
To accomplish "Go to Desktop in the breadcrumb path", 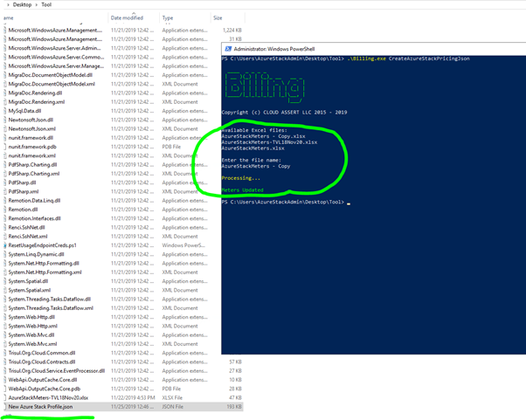I will point(22,4).
